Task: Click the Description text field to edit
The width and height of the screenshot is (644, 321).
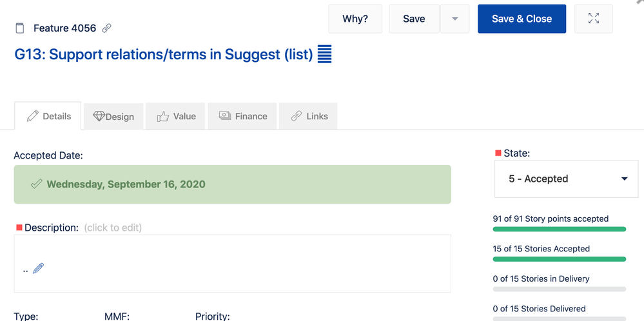Action: click(233, 264)
